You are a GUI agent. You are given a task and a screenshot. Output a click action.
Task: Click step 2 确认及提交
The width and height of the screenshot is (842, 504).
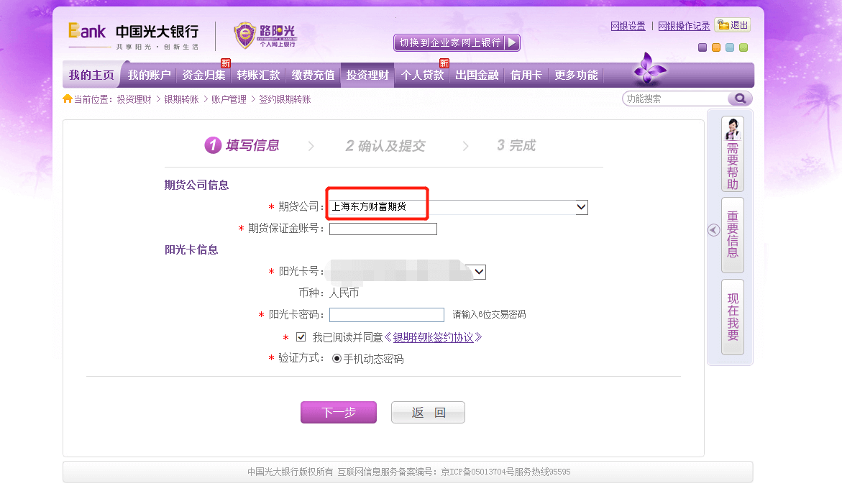385,145
